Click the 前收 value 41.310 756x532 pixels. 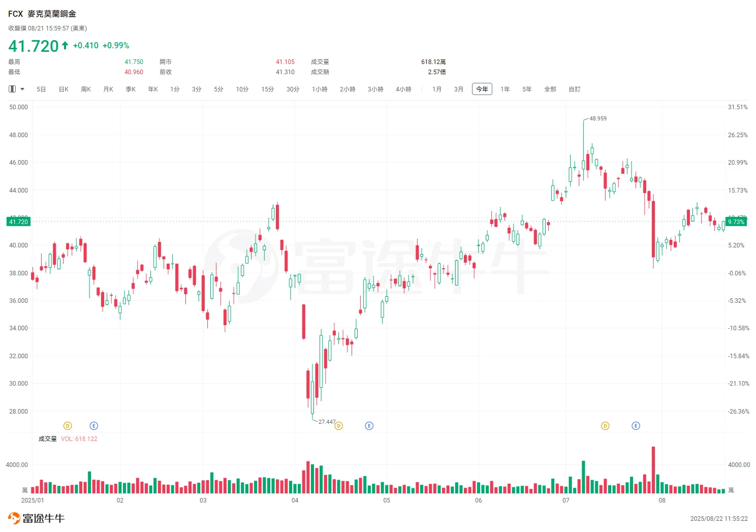tap(285, 72)
